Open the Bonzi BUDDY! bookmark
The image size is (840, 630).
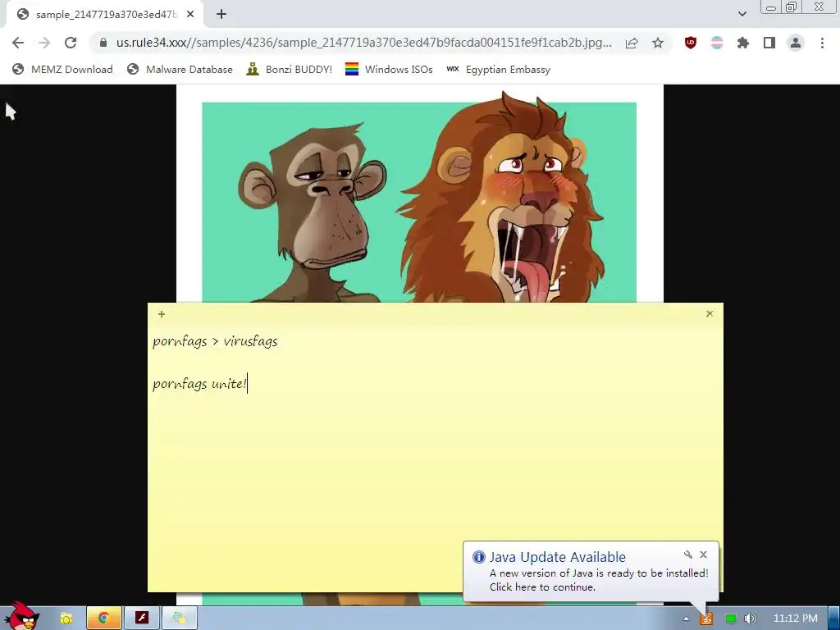point(290,69)
